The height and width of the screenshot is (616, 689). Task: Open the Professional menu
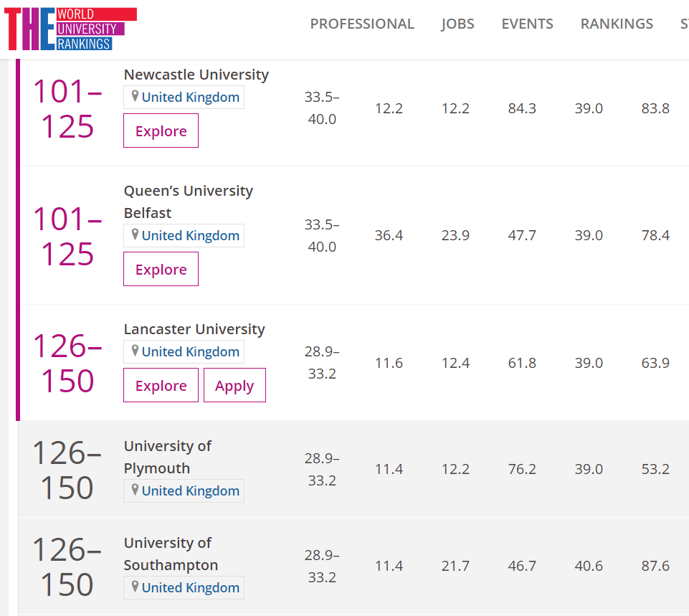[x=362, y=24]
